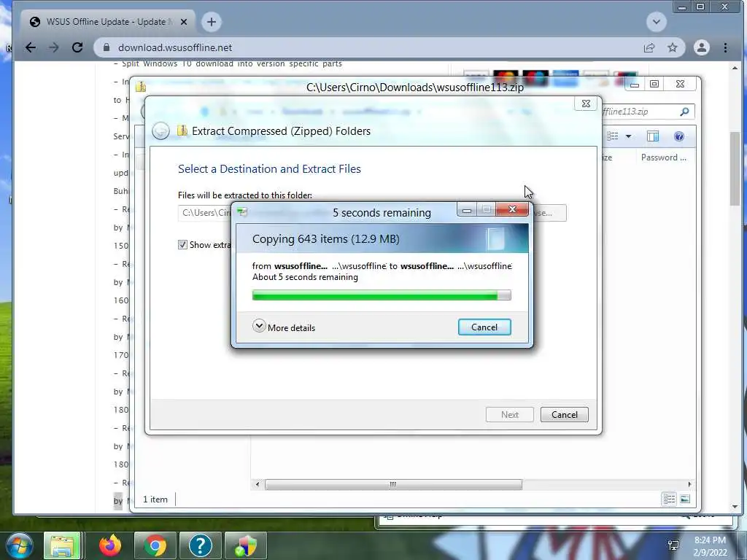Click the Next button in Extract wizard
This screenshot has width=747, height=560.
tap(510, 414)
